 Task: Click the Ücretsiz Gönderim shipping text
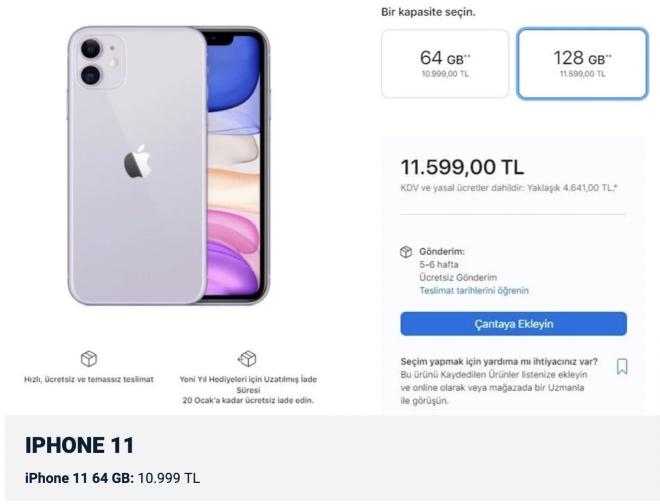point(458,277)
